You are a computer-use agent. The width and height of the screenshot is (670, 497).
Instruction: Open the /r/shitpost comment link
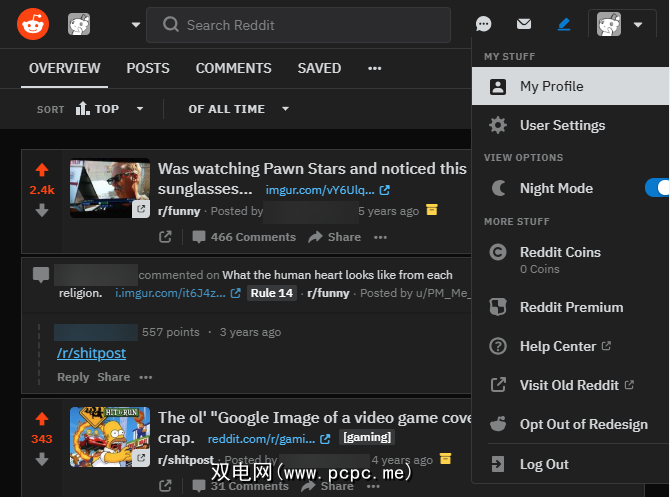[x=91, y=353]
